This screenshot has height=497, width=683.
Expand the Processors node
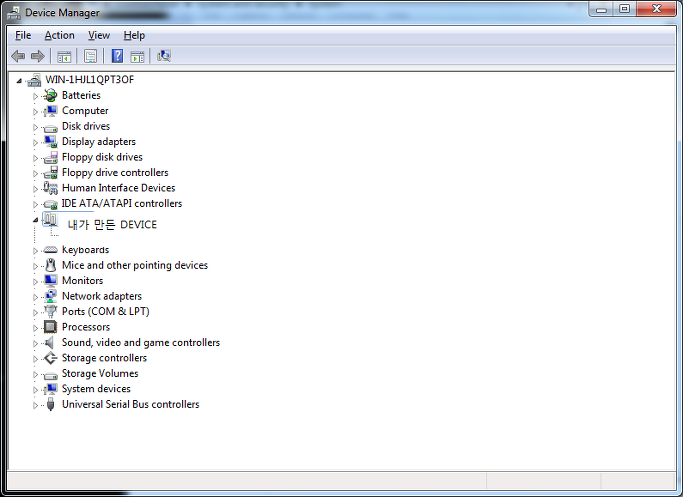point(35,328)
